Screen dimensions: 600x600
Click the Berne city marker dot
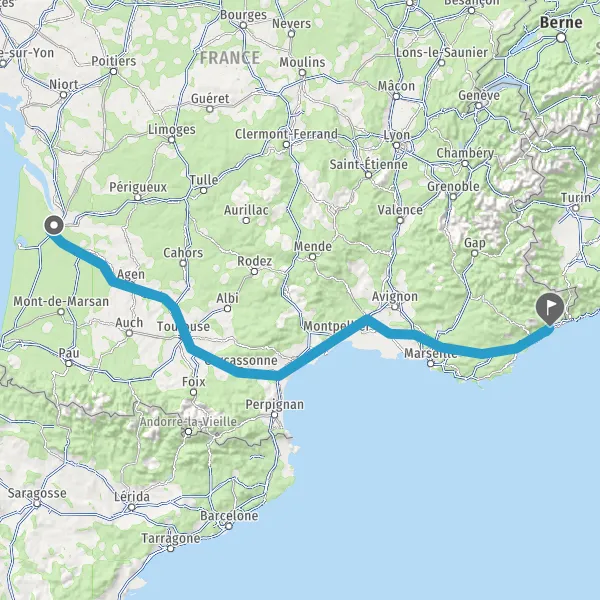coord(561,38)
